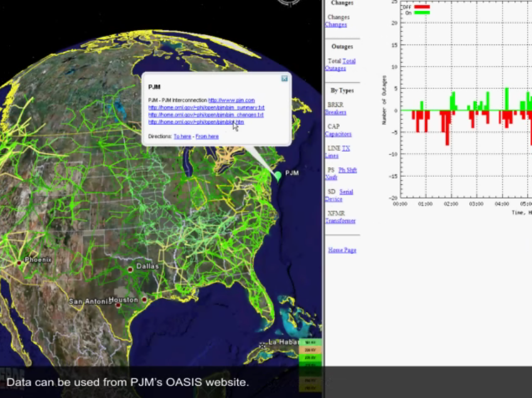
Task: Click the Phoenix city marker dot
Action: click(x=20, y=263)
